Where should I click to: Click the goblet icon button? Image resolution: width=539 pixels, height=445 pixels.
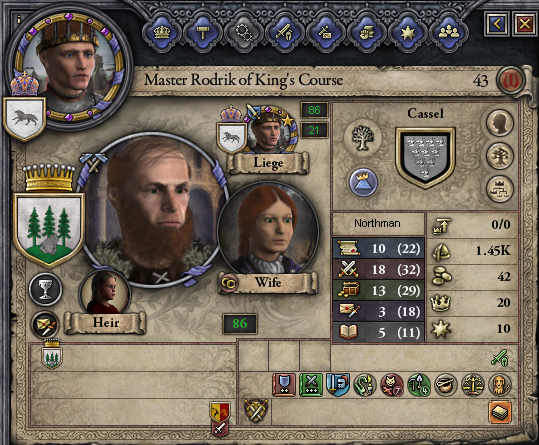46,289
